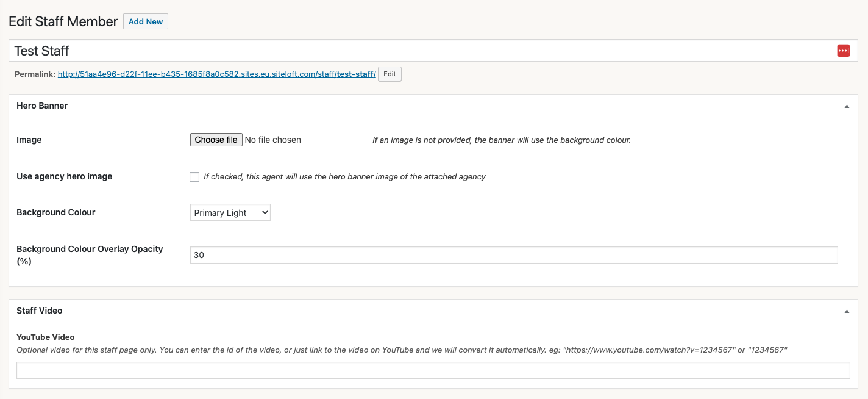Open the LastPass icon inside the title field

coord(843,51)
